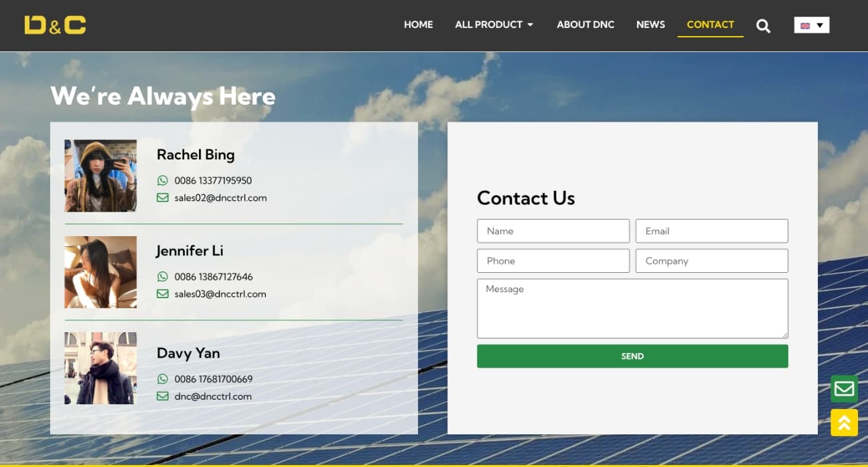Click the name heading Jennifer Li

(190, 251)
